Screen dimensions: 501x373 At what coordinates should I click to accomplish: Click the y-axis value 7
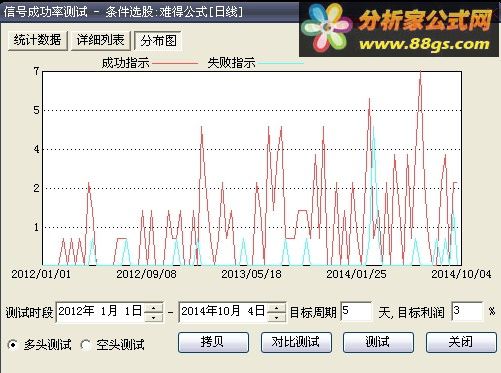36,71
